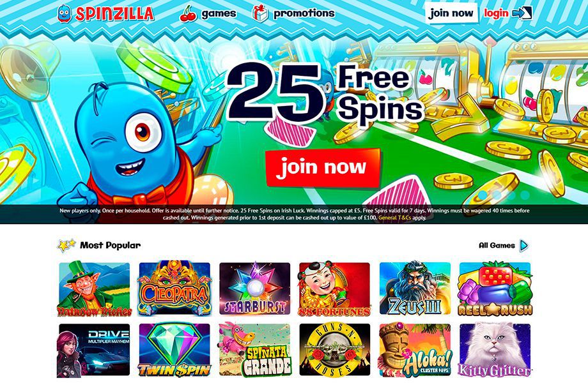Screen dimensions: 588x383
Task: Open the General T&Cs link
Action: tap(394, 218)
